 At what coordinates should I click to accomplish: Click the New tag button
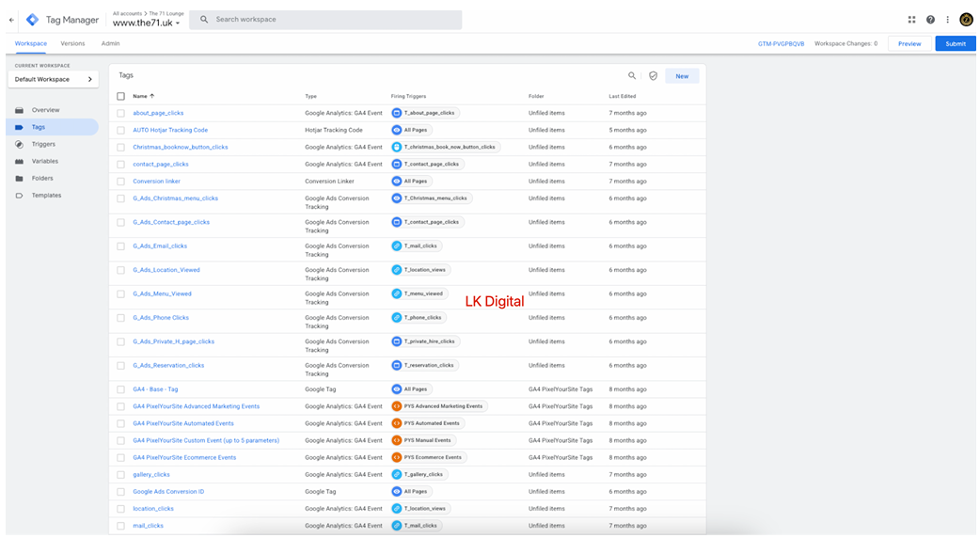click(682, 76)
